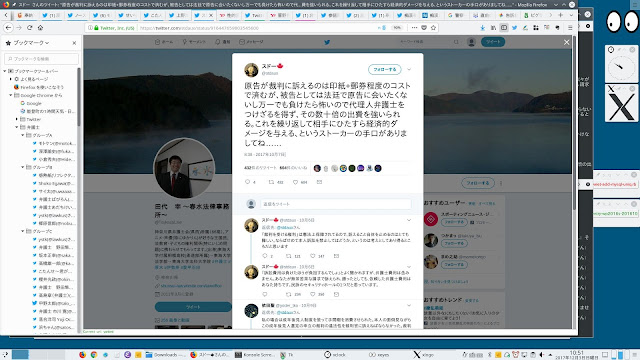
Task: Switch to the Twit browser tab
Action: point(254,15)
